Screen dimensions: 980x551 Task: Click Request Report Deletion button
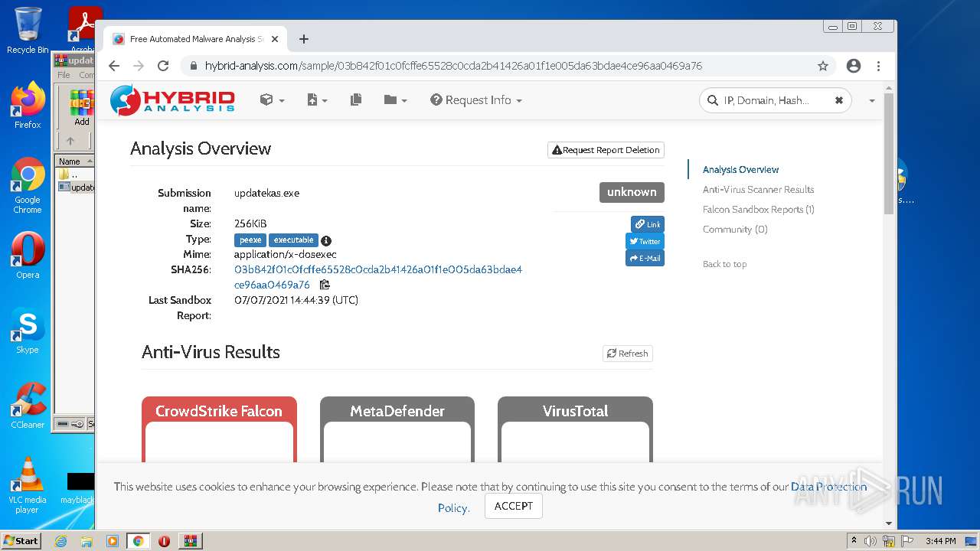pyautogui.click(x=606, y=150)
